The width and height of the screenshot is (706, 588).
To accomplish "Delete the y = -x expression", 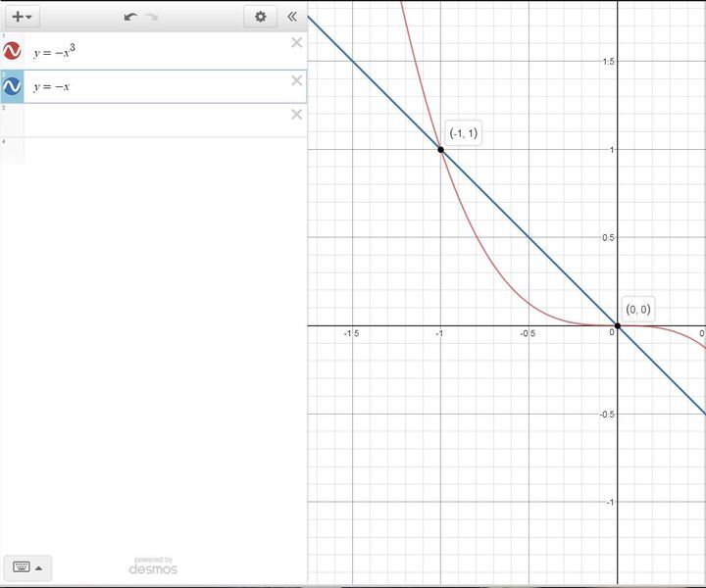I will coord(296,80).
